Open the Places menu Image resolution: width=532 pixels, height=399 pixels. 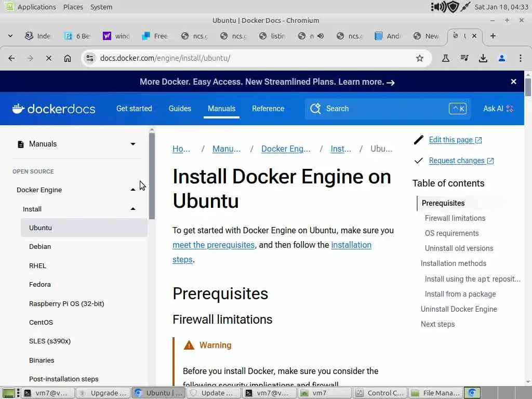[x=73, y=7]
